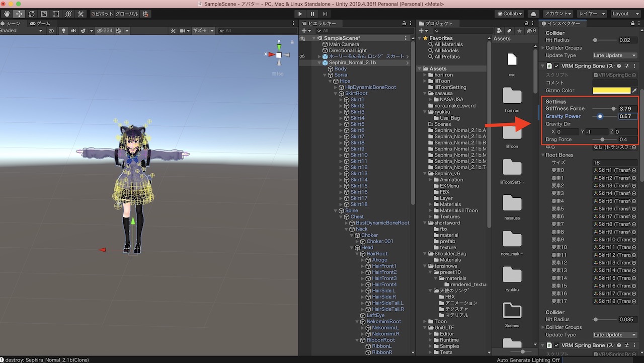
Task: Open the Layout dropdown
Action: pyautogui.click(x=623, y=14)
